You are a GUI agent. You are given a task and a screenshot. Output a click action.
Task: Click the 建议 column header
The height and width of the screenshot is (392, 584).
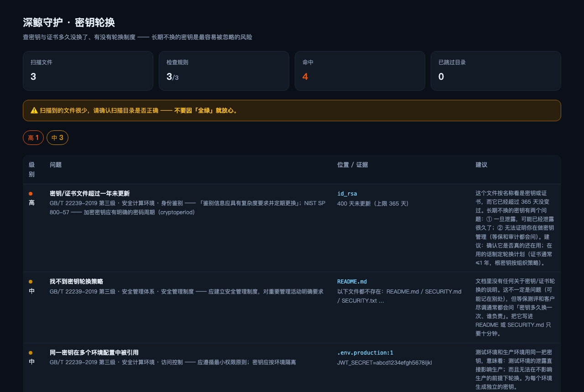[481, 165]
